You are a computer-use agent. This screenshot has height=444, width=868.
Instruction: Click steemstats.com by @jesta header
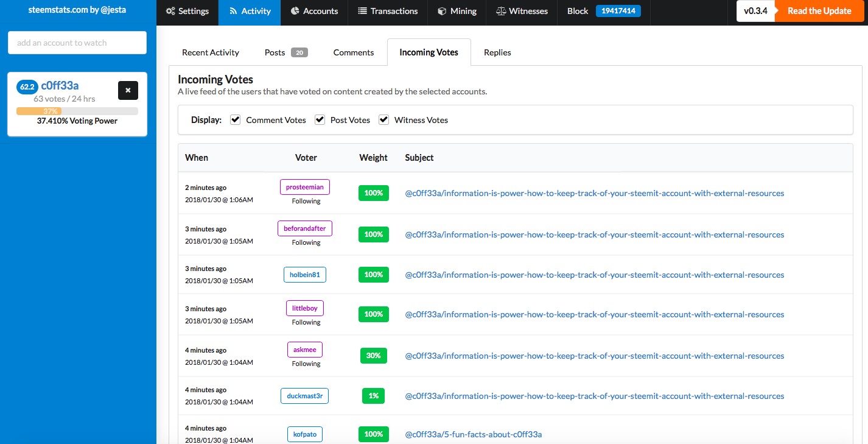[77, 10]
